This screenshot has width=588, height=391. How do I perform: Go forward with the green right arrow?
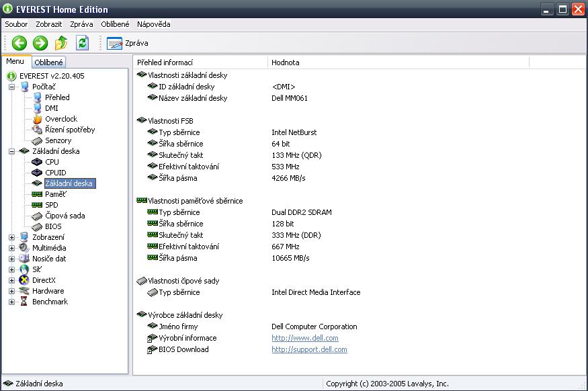click(40, 43)
